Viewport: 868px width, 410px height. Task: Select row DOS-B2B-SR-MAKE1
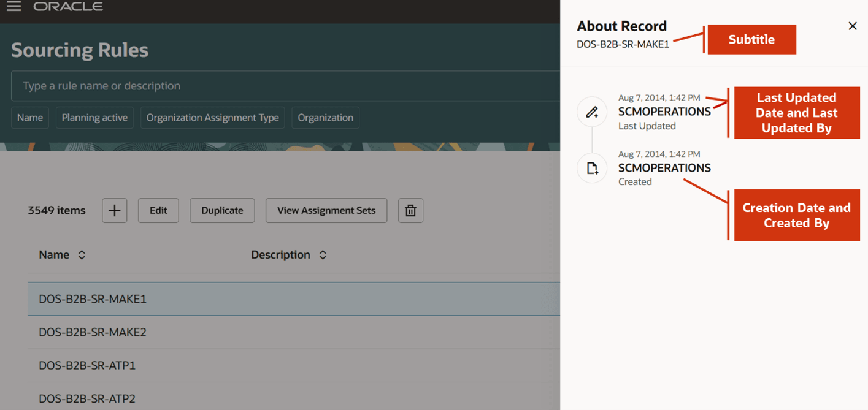click(294, 299)
